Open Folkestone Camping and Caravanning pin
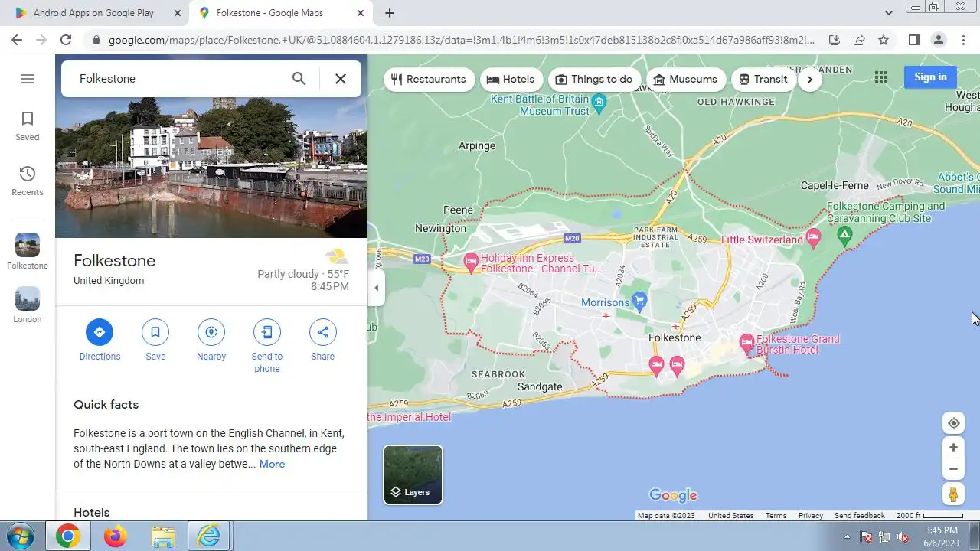Image resolution: width=980 pixels, height=551 pixels. [844, 235]
